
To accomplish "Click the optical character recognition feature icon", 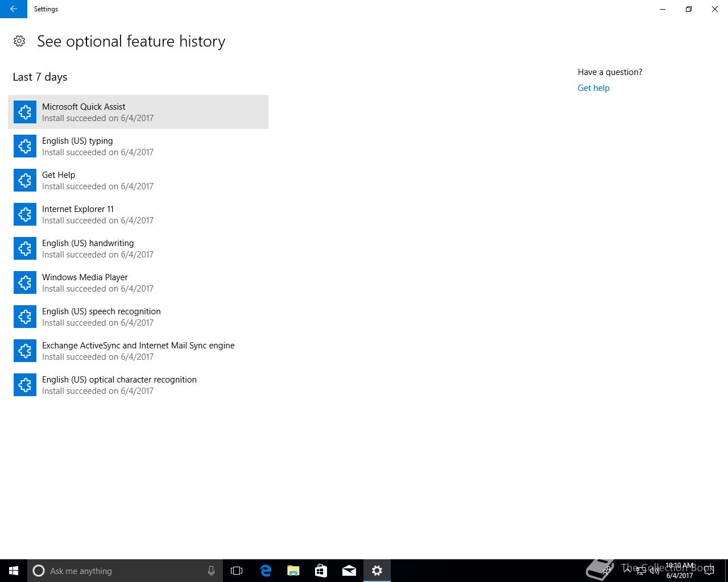I will pyautogui.click(x=25, y=385).
